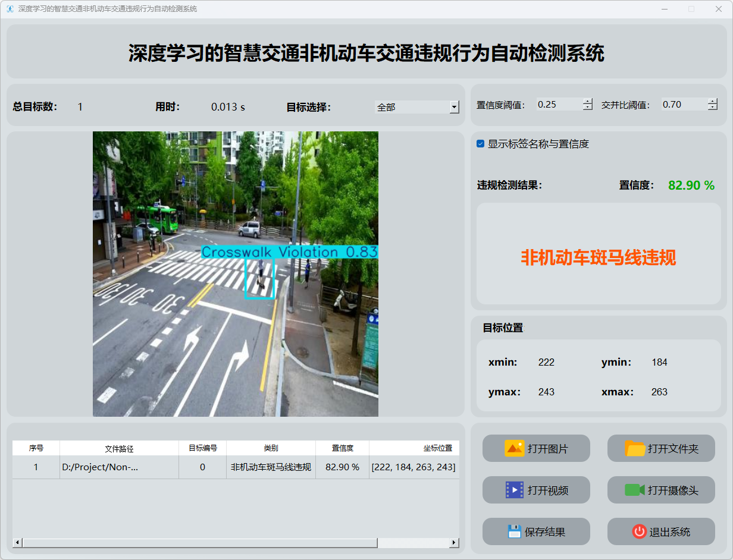Decrease the IoU threshold with down arrow
This screenshot has width=733, height=560.
712,108
